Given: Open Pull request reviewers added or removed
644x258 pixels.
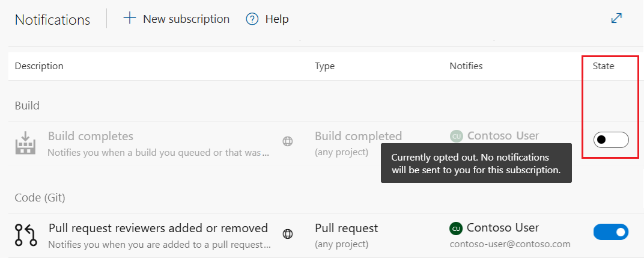Looking at the screenshot, I should (x=158, y=229).
